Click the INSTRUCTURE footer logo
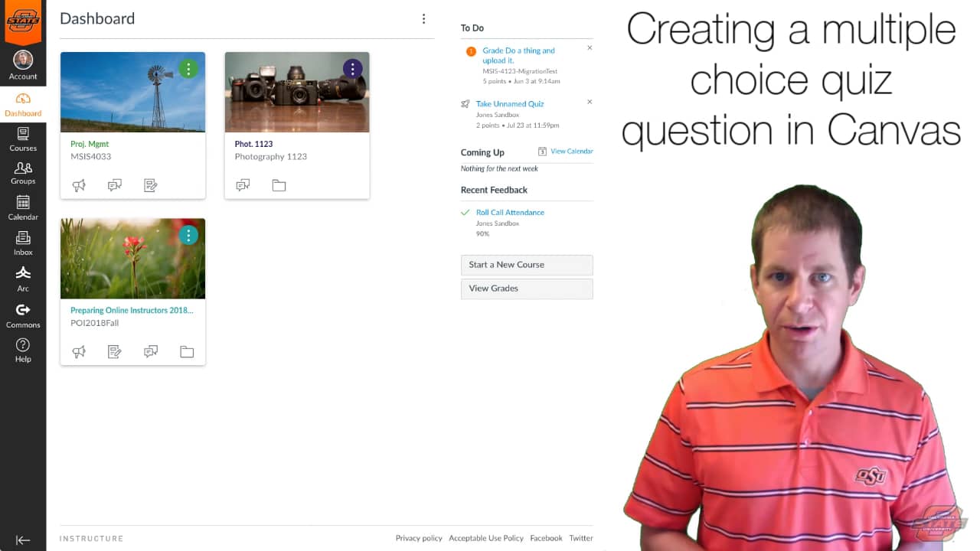Image resolution: width=980 pixels, height=551 pixels. point(91,539)
